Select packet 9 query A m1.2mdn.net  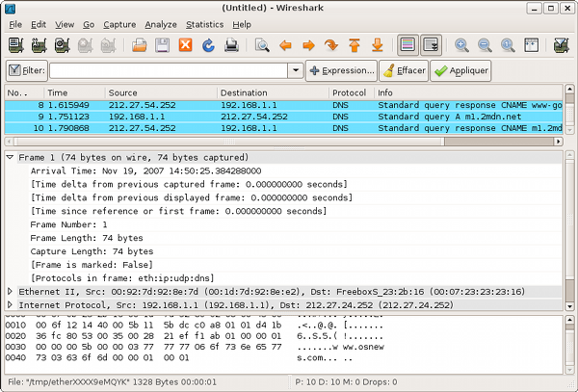[284, 117]
